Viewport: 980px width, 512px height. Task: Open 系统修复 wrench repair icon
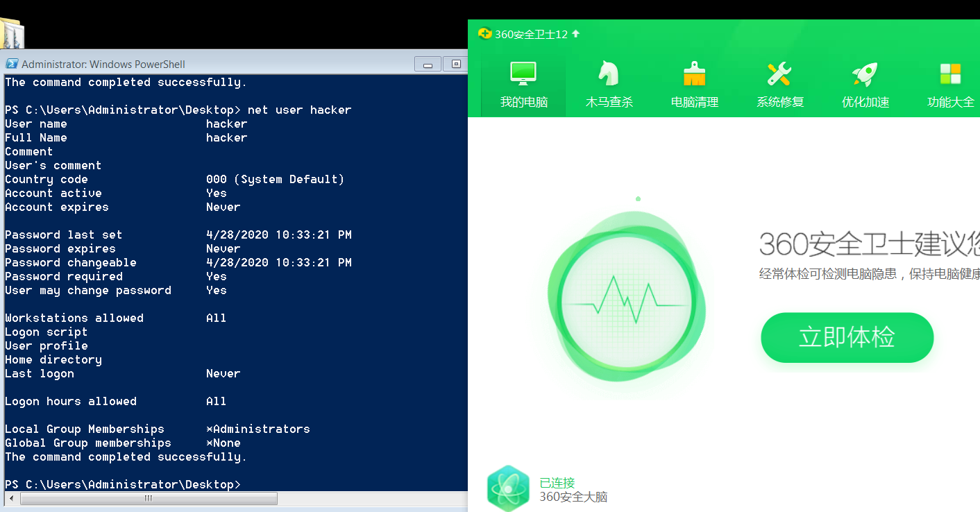tap(779, 74)
